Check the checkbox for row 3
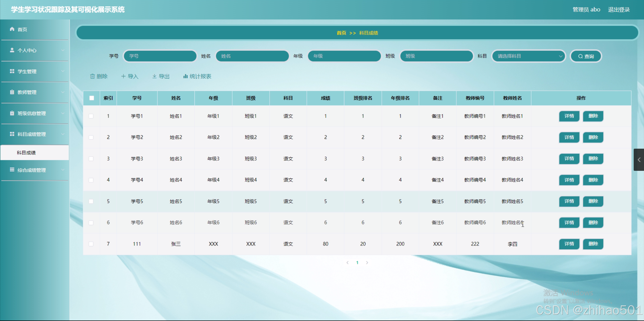 91,159
